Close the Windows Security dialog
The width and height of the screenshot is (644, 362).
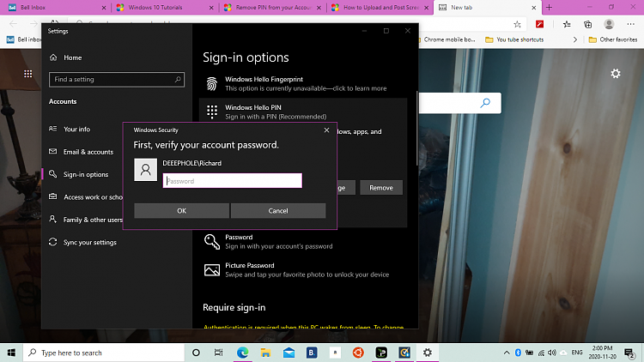click(326, 130)
